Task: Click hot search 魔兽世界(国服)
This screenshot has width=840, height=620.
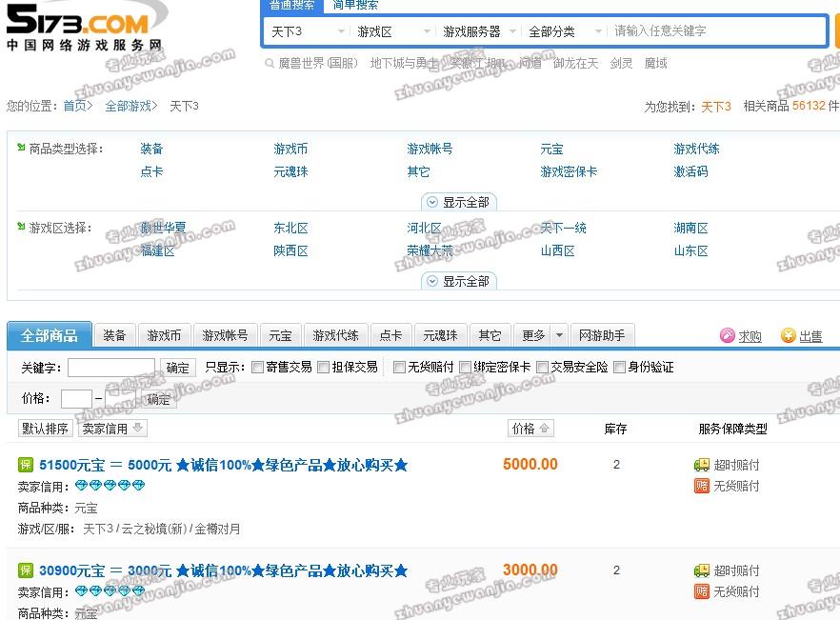Action: [318, 64]
